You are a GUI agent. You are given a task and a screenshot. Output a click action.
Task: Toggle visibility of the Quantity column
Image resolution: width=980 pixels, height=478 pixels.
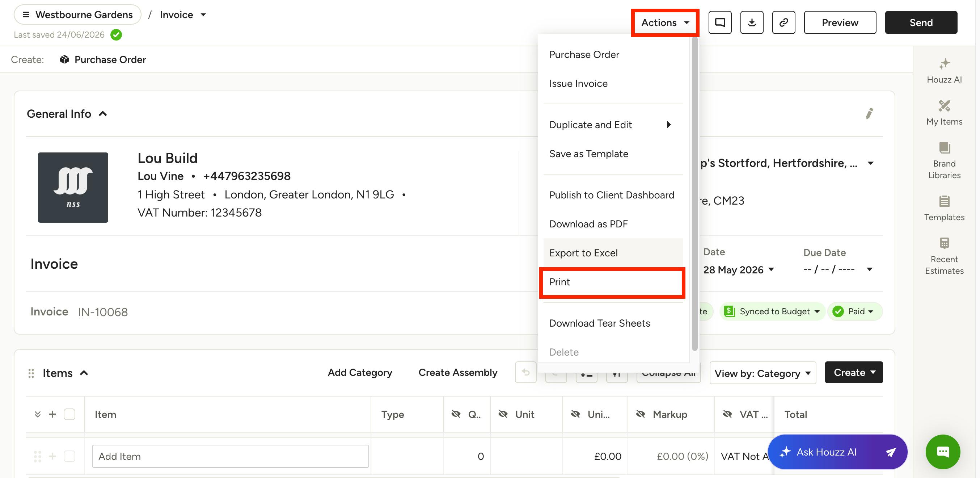pos(456,414)
